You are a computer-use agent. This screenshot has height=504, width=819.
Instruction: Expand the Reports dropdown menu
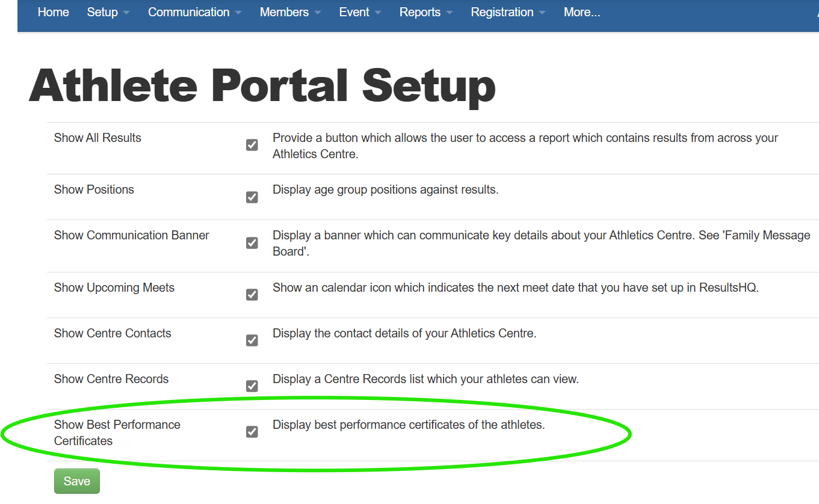[x=426, y=12]
